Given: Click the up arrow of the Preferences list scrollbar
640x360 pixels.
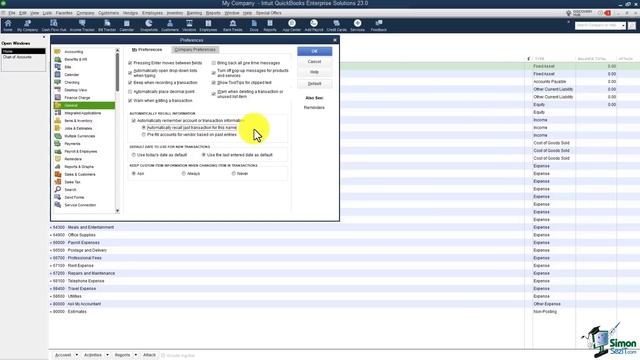Looking at the screenshot, I should pyautogui.click(x=118, y=50).
